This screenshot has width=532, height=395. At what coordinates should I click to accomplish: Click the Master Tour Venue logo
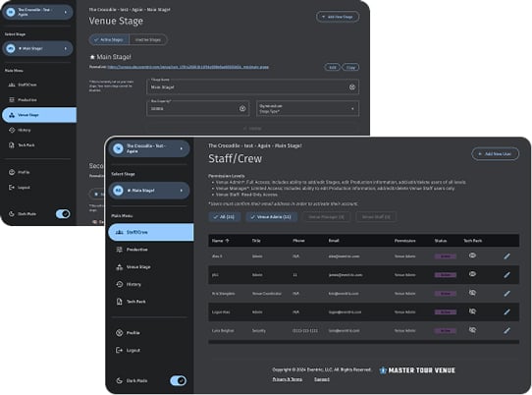[418, 370]
